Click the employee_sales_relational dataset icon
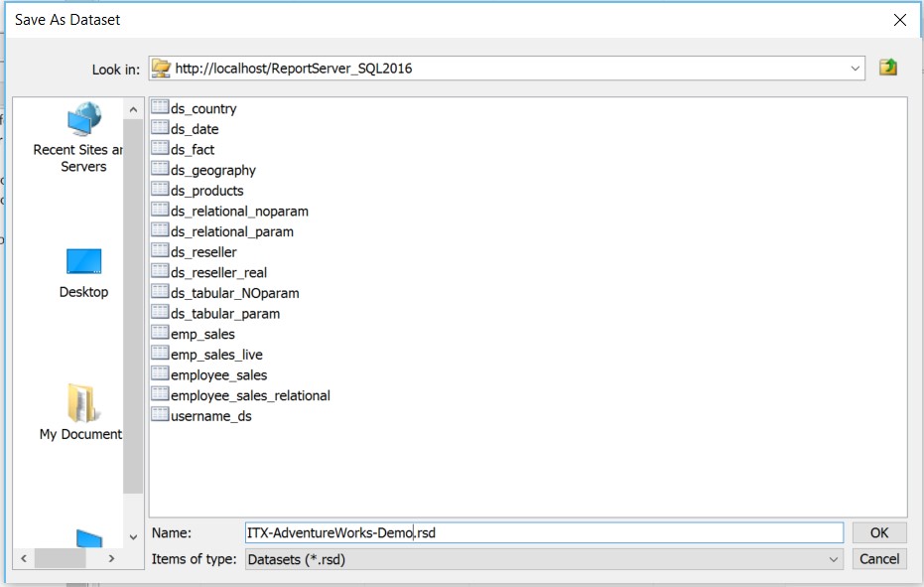 click(161, 394)
